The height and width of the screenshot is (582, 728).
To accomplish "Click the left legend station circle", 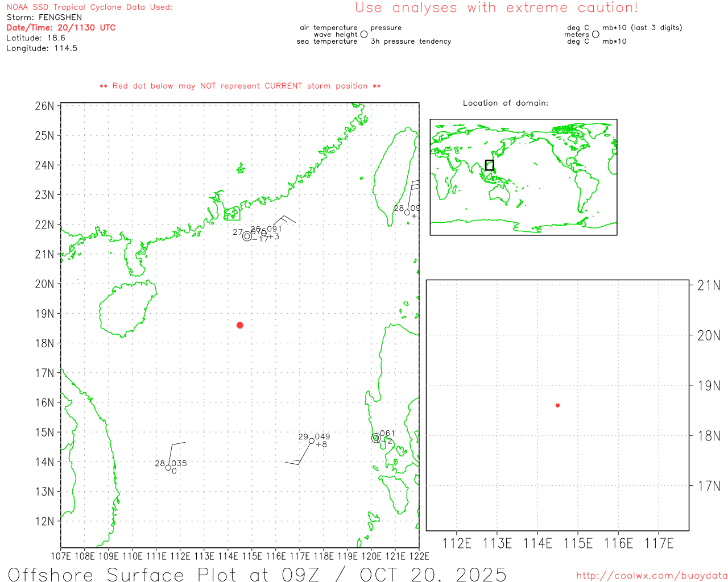I will [x=364, y=35].
